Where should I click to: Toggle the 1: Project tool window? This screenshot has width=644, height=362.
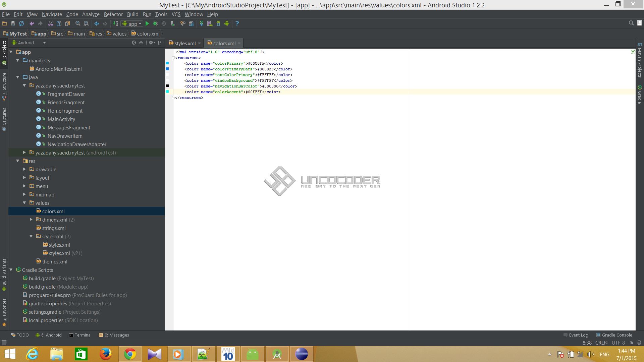tap(4, 53)
